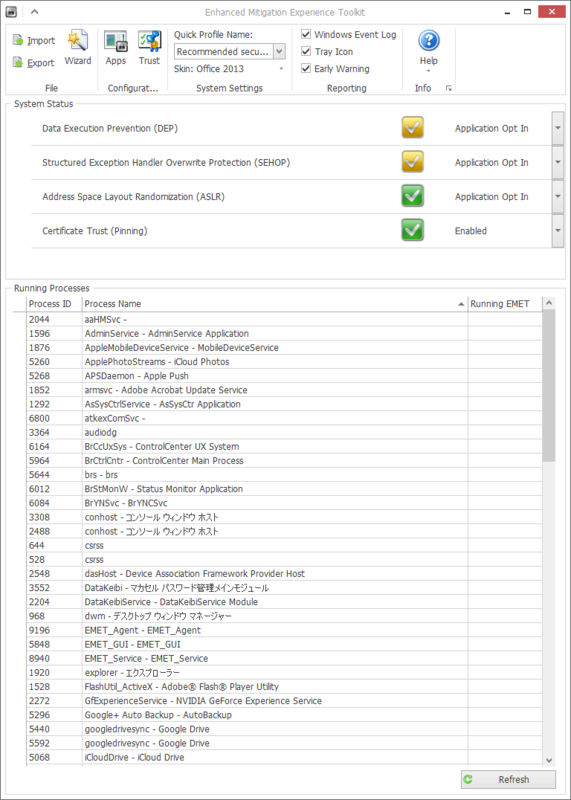Viewport: 571px width, 800px height.
Task: Click the SEHOP yellow status checkmark icon
Action: click(x=412, y=162)
